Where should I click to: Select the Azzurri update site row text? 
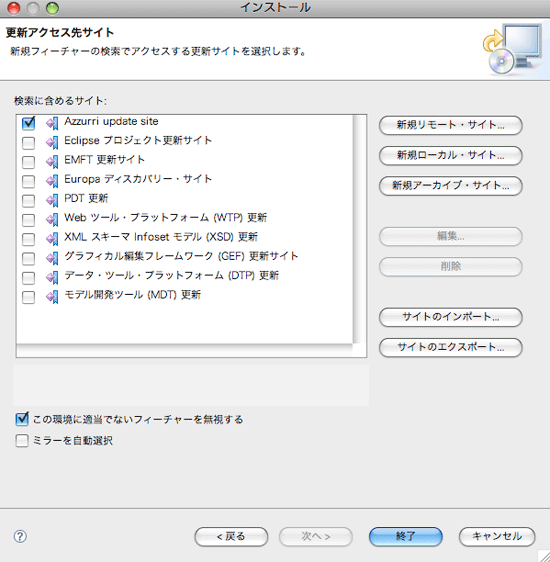click(x=111, y=122)
